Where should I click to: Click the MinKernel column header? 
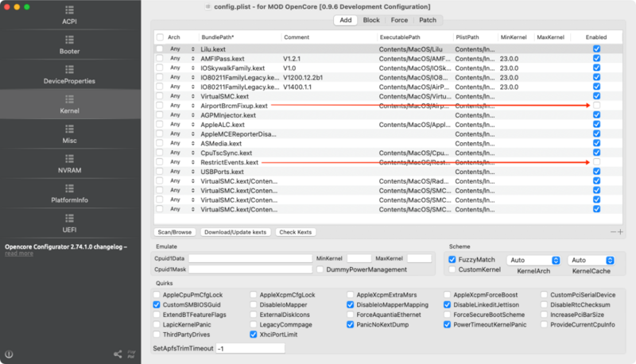pos(514,37)
